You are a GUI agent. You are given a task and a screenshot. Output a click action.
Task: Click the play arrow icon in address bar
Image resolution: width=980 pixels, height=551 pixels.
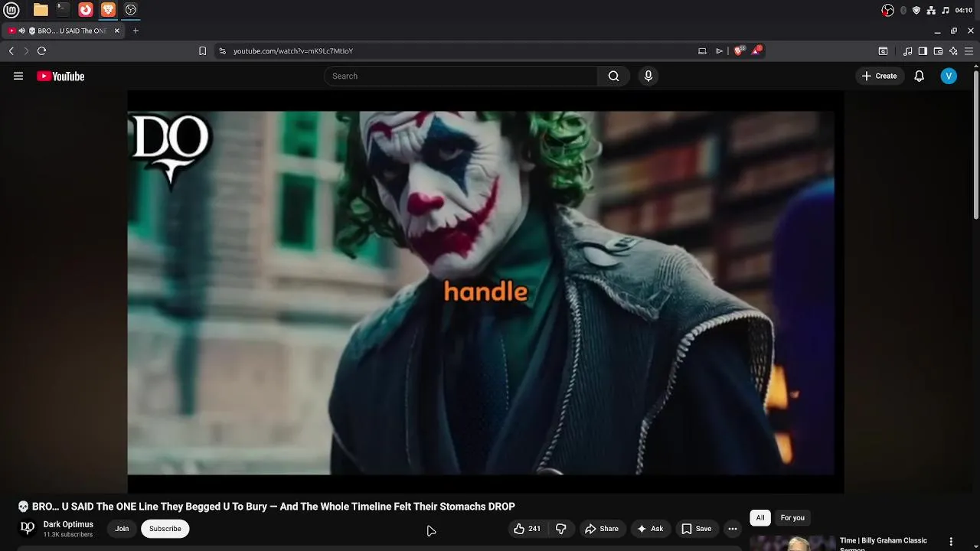click(x=719, y=51)
